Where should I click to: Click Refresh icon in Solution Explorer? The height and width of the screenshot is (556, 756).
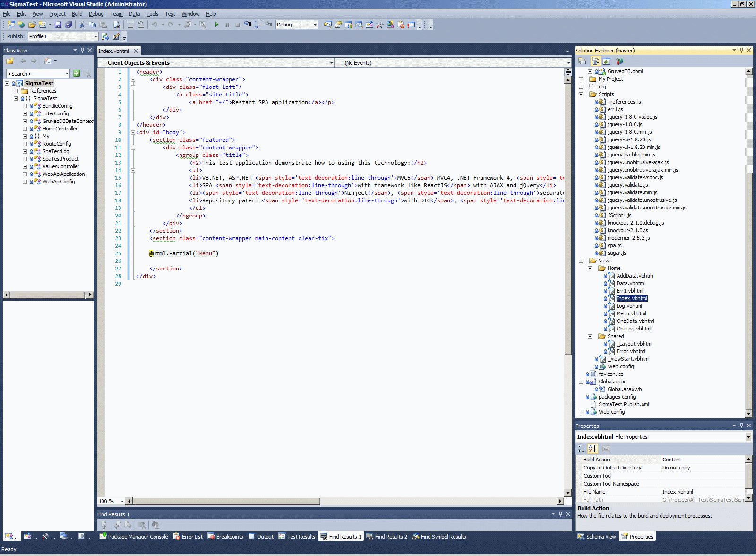[x=606, y=61]
